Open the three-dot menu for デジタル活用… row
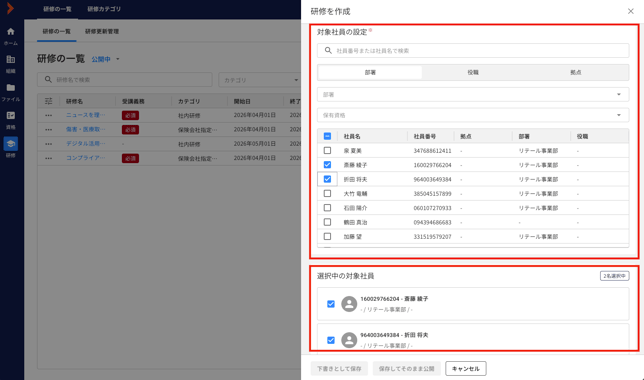This screenshot has width=644, height=380. (48, 144)
